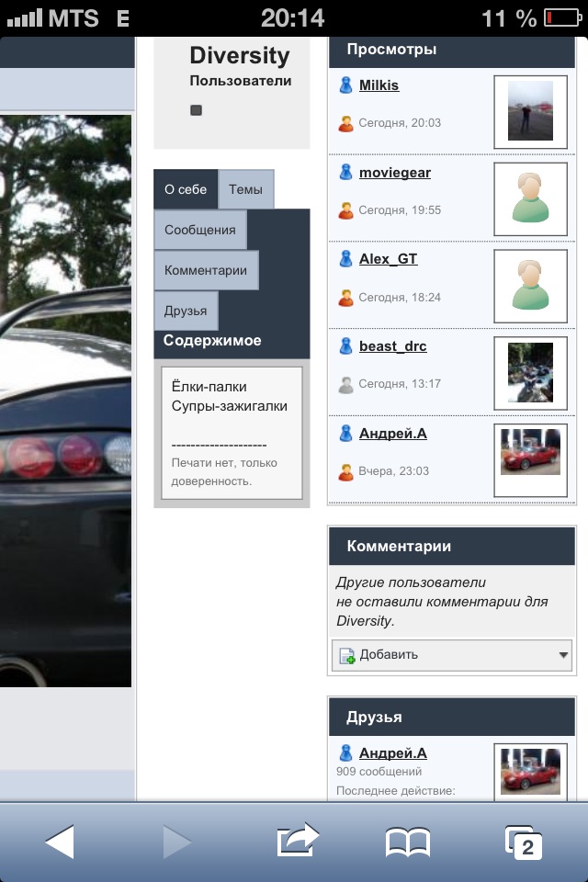Open beast_drc profile link
The image size is (588, 882).
point(392,346)
